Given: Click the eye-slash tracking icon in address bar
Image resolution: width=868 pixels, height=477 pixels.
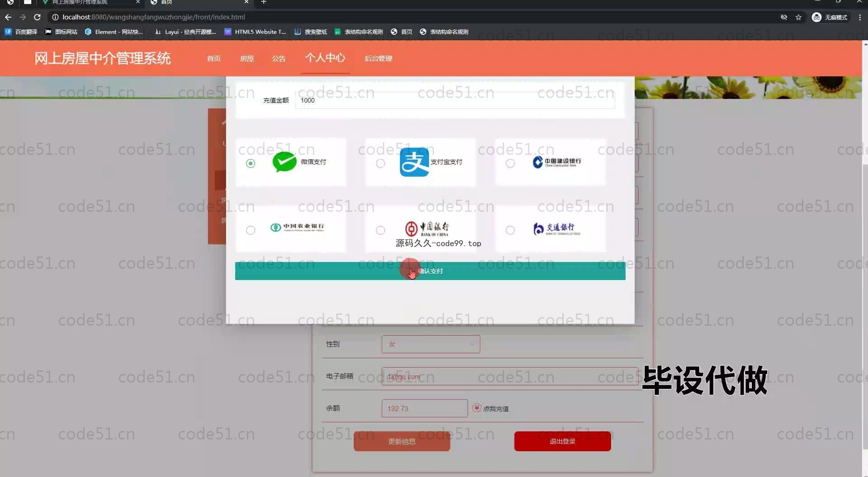Looking at the screenshot, I should (784, 17).
